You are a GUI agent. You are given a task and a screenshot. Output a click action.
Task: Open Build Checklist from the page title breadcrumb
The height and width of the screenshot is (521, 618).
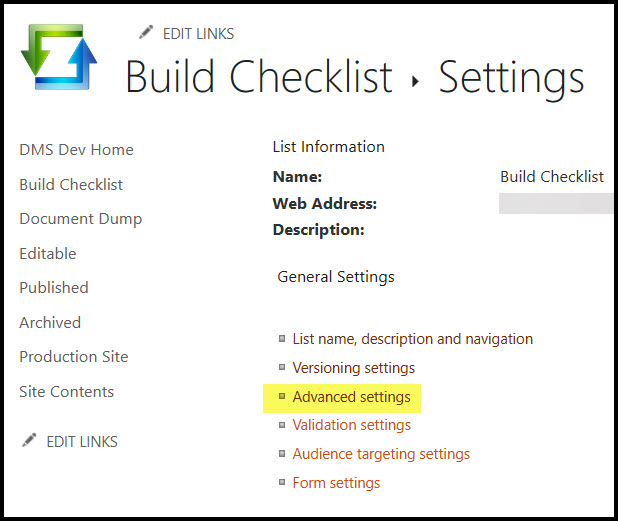click(x=259, y=78)
